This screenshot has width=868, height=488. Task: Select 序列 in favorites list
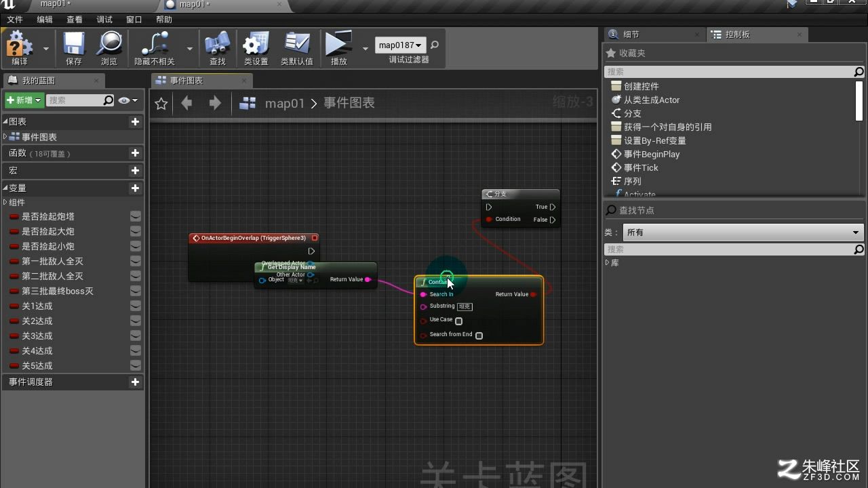pos(633,182)
